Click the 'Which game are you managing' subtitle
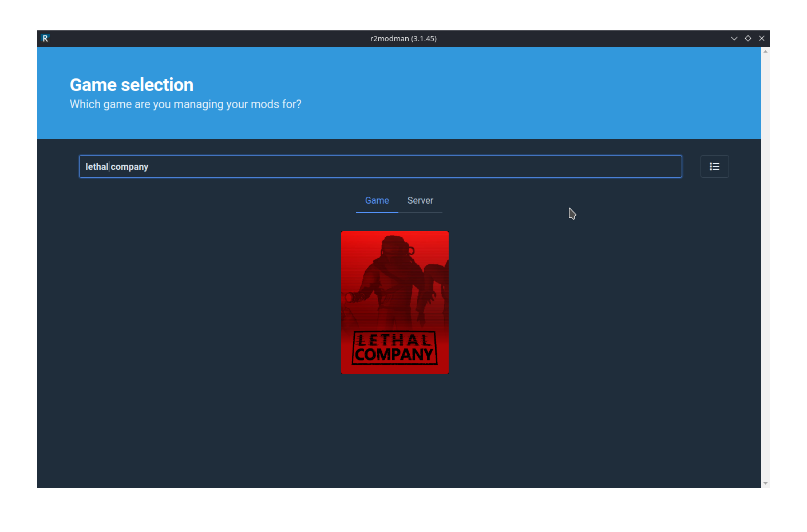This screenshot has width=807, height=532. point(185,104)
